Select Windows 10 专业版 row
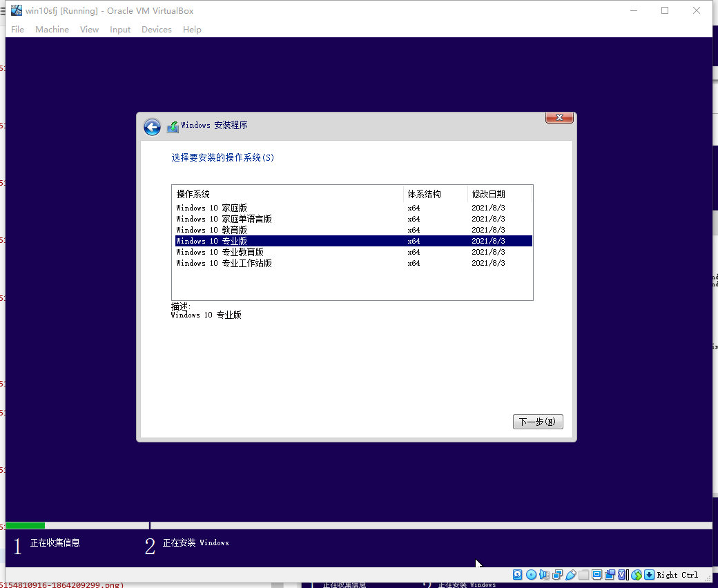Image resolution: width=718 pixels, height=588 pixels. tap(353, 241)
